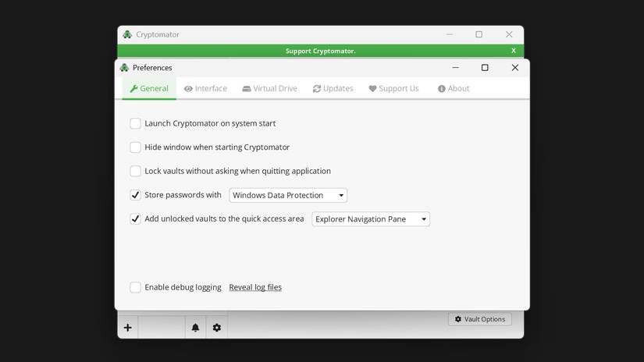
Task: Click the Cryptomator logo in main title bar
Action: pos(127,34)
